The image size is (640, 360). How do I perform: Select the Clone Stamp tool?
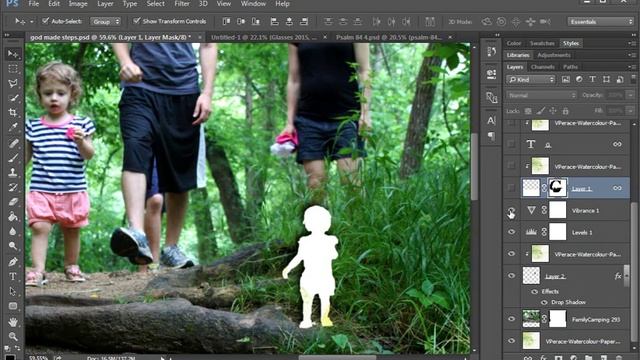13,172
